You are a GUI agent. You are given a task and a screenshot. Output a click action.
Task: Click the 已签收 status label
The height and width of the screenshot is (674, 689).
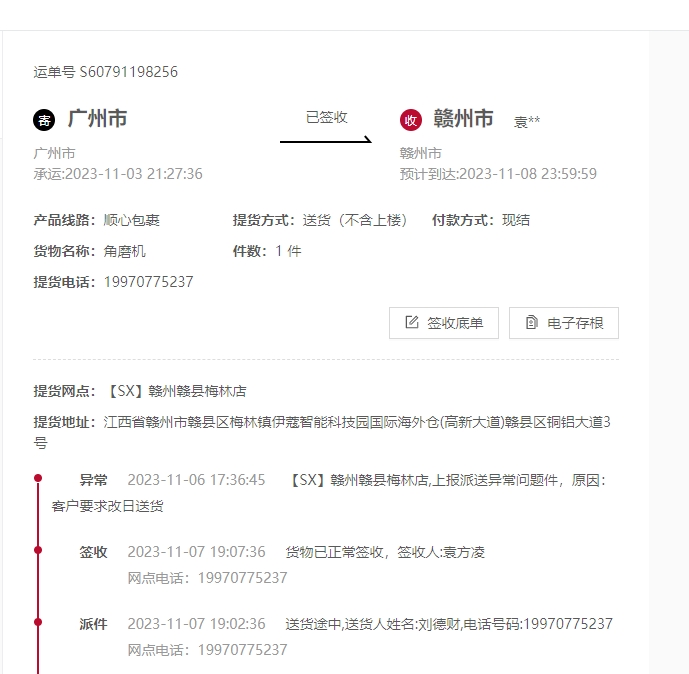(x=326, y=117)
